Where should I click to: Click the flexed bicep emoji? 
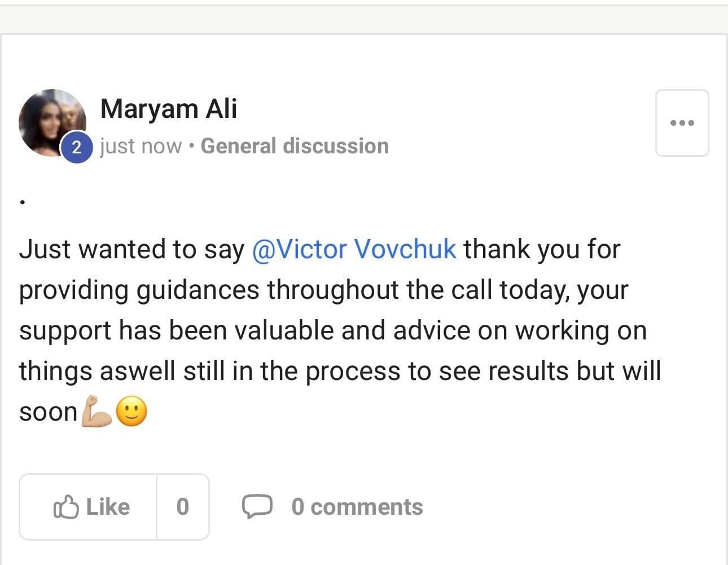[x=97, y=412]
